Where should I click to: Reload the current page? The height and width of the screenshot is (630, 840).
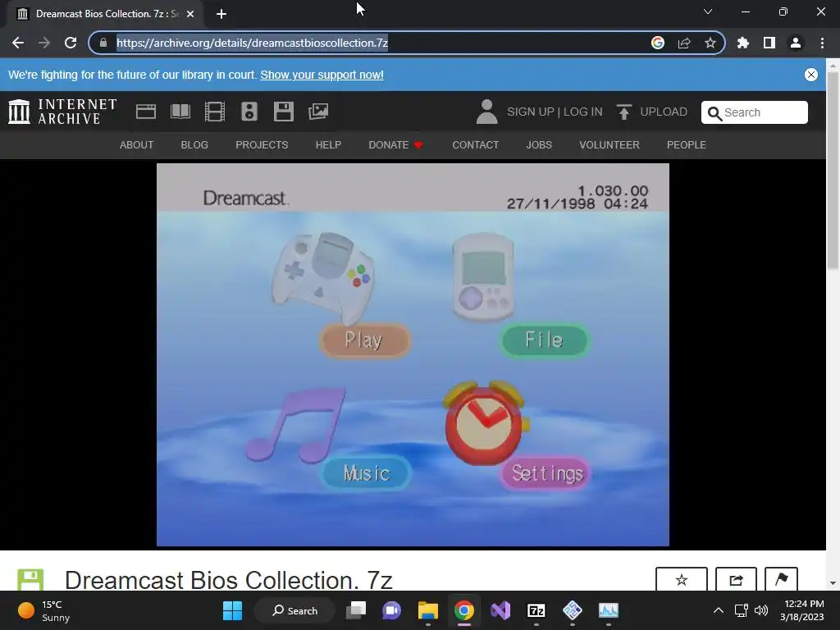(x=71, y=43)
